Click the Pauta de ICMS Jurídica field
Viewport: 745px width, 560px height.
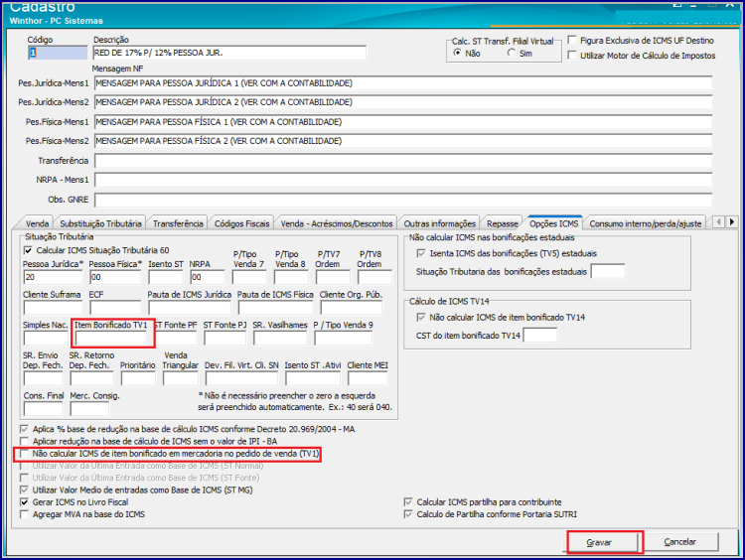[x=189, y=308]
